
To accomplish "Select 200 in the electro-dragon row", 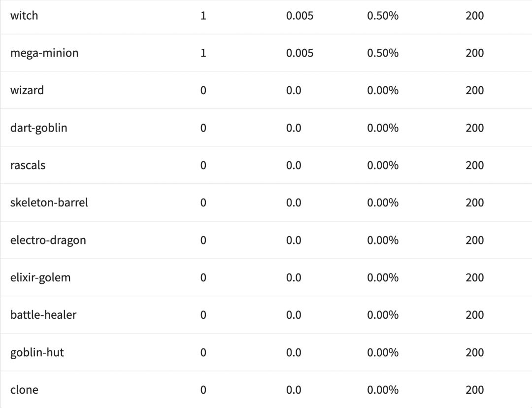I will point(474,240).
